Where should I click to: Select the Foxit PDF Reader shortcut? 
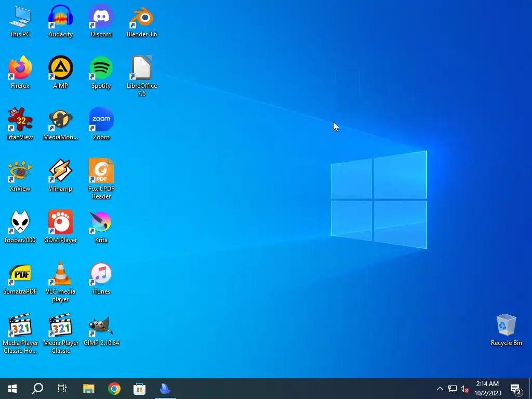click(x=101, y=179)
